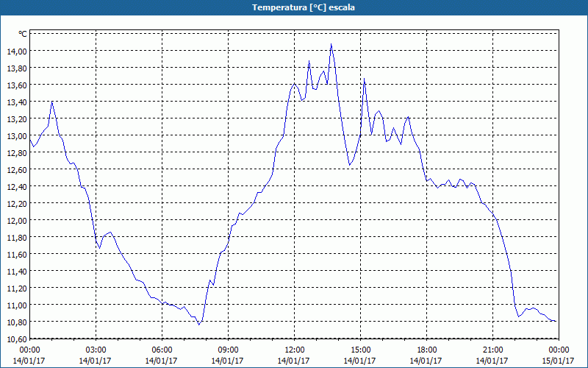Screen dimensions: 588x368
Task: Select the 14,00 y-axis label
Action: 17,52
